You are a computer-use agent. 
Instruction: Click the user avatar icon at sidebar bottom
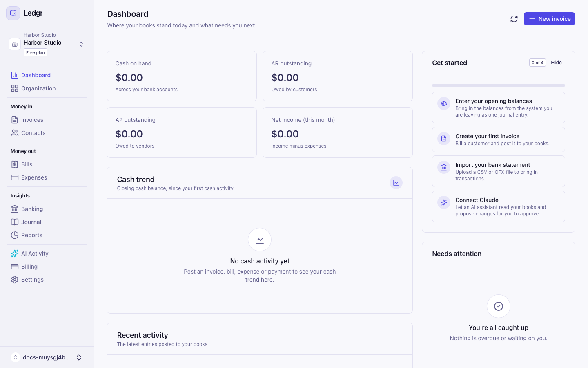(16, 357)
